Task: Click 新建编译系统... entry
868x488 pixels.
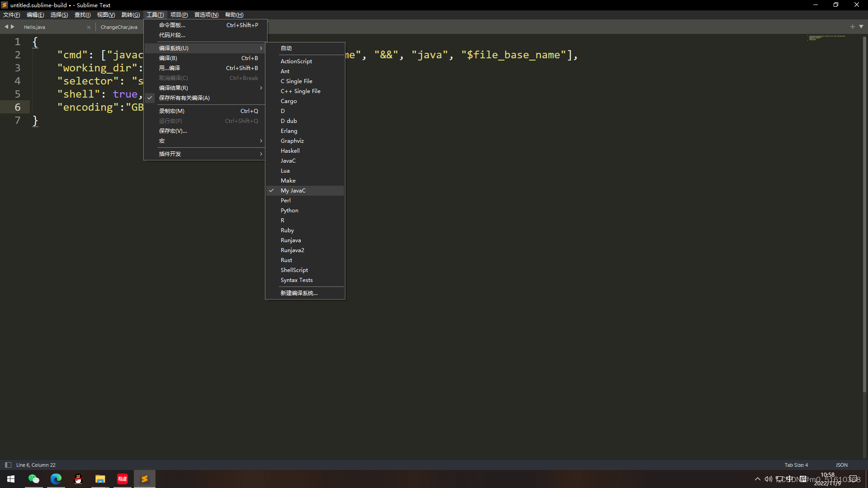Action: tap(299, 293)
